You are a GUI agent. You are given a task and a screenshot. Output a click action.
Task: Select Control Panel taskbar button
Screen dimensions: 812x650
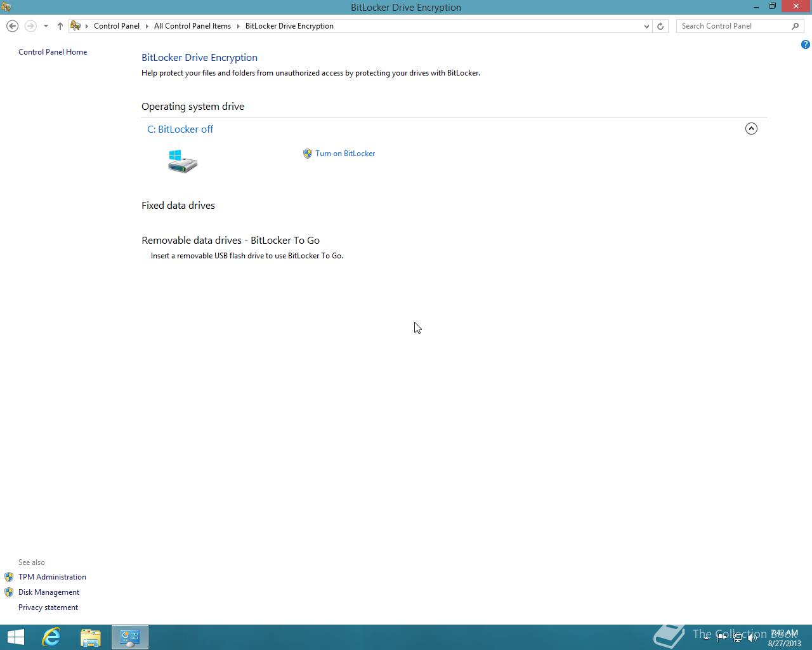click(130, 637)
